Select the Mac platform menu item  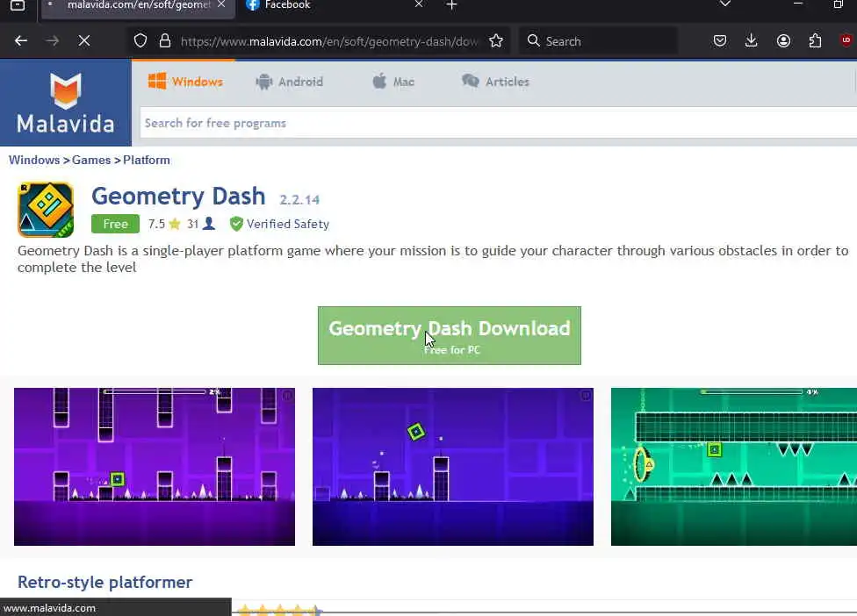(393, 82)
